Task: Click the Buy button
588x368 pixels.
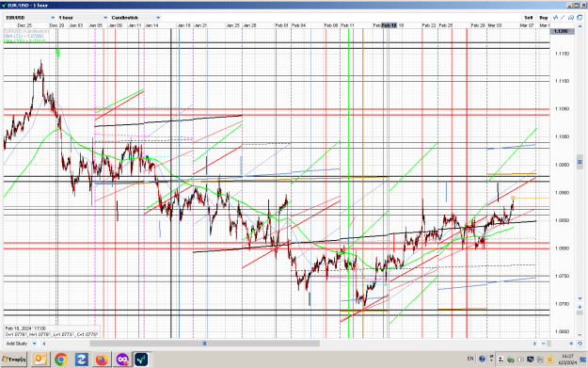Action: (544, 18)
